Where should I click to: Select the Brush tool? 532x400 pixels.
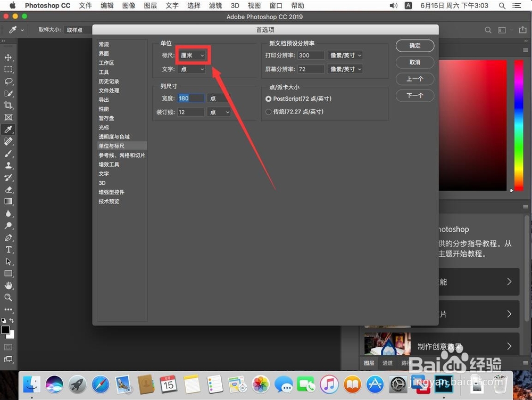coord(8,153)
